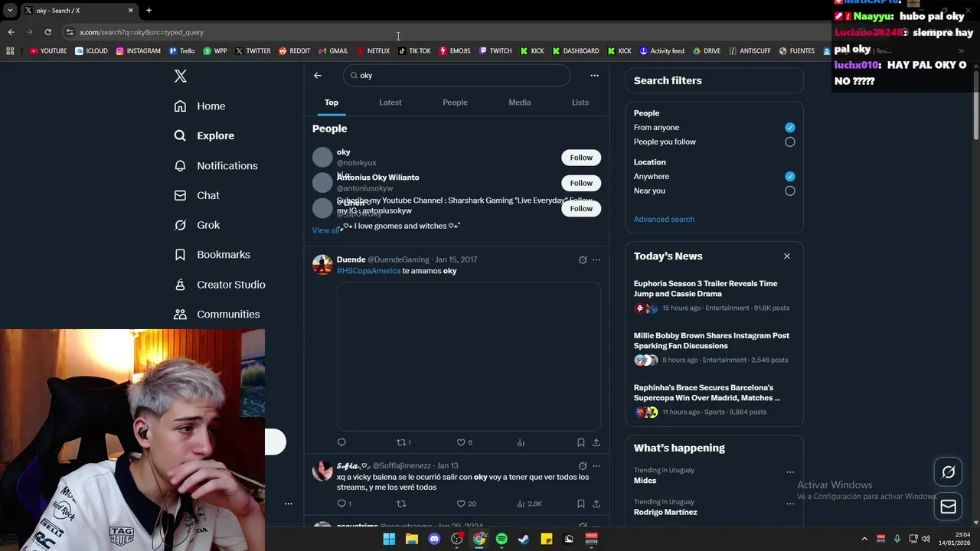Screen dimensions: 980x551
Task: Switch to the Media tab
Action: [x=520, y=103]
